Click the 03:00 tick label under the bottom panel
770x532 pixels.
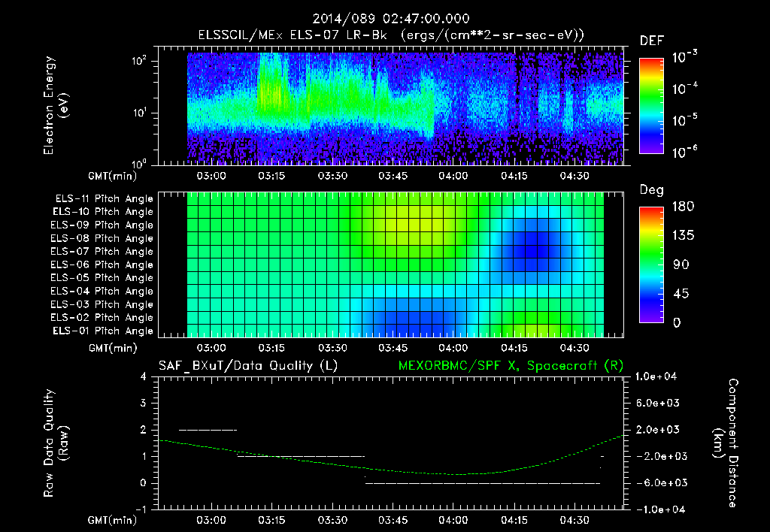click(211, 520)
